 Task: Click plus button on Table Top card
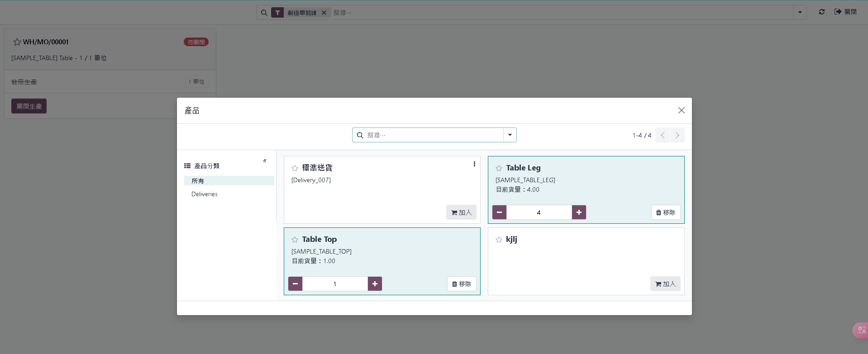[x=375, y=284]
